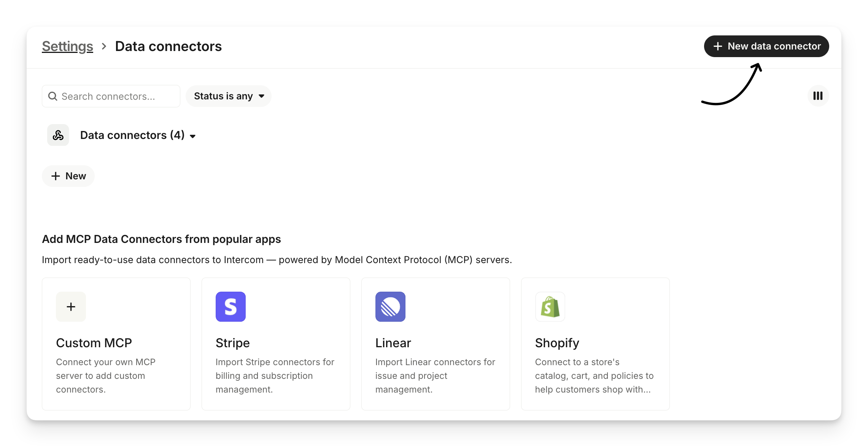
Task: Click the Data connectors page heading
Action: [168, 46]
